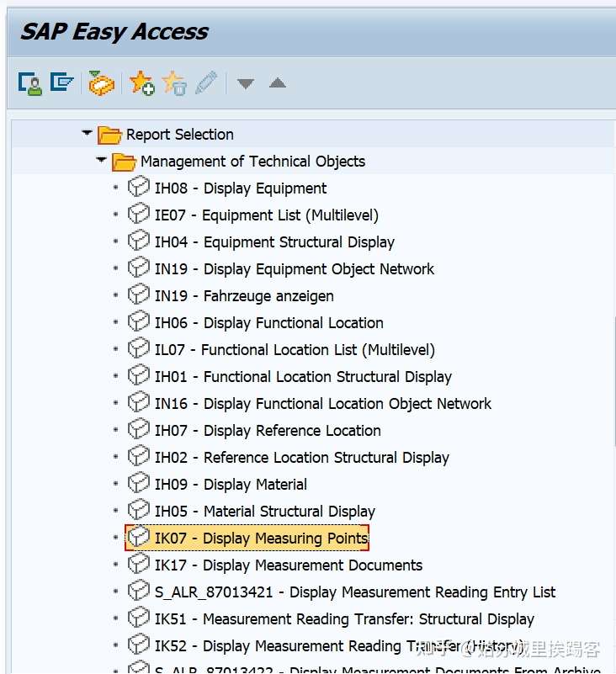Collapse Management of Technical Objects folder
Screen dimensions: 616x674
click(101, 160)
